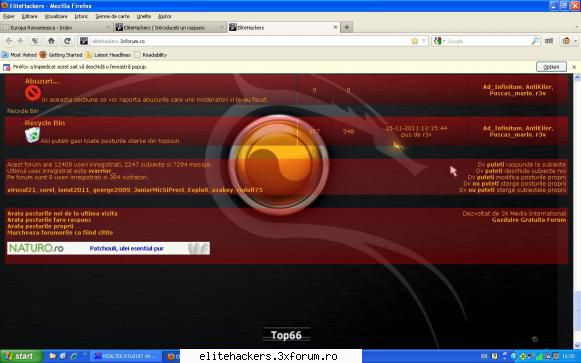Open the Editare menu
This screenshot has height=363, width=581.
click(29, 16)
